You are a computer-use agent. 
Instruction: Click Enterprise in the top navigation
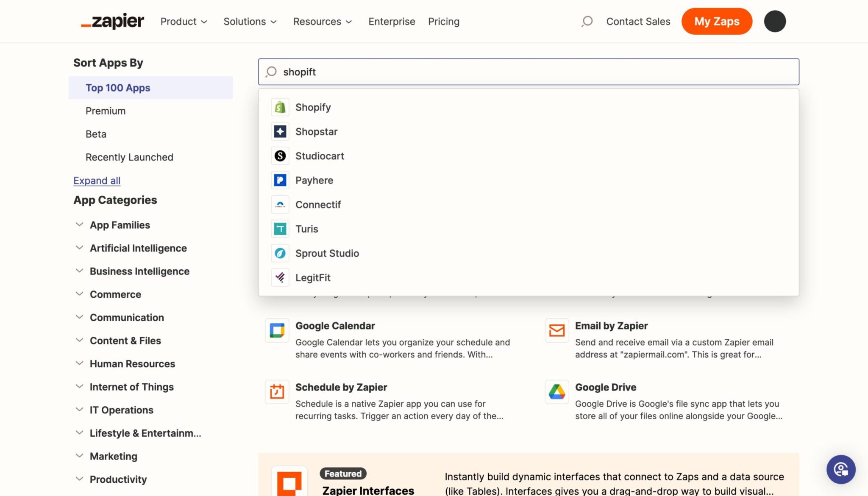(392, 21)
